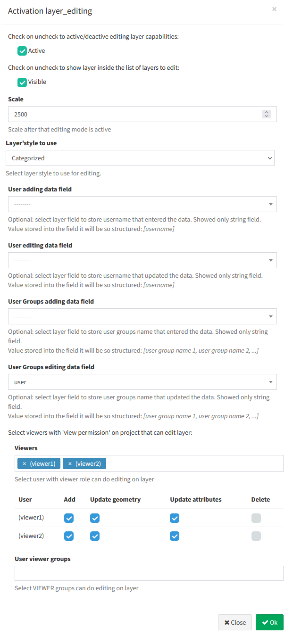Open User Groups editing dropdown showing user

(142, 382)
